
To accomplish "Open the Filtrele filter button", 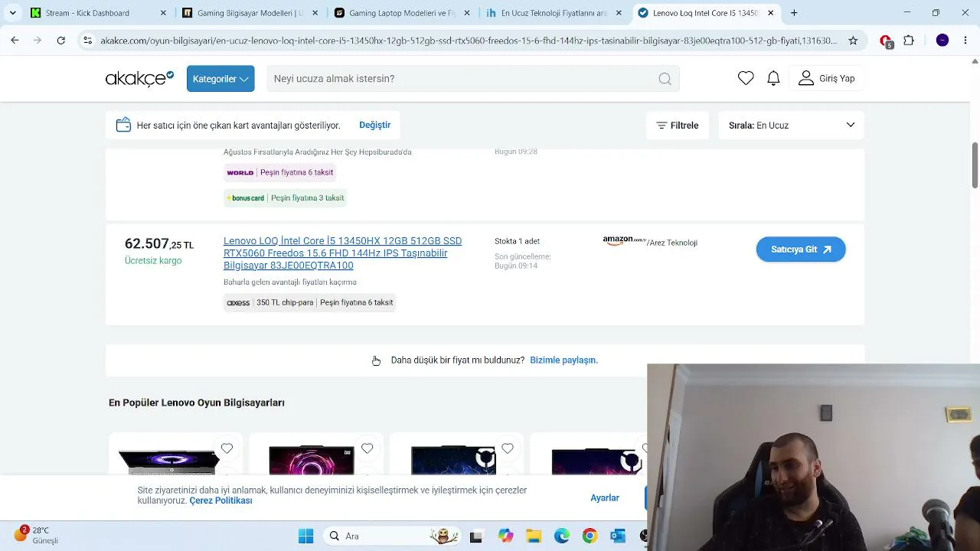I will [x=678, y=126].
